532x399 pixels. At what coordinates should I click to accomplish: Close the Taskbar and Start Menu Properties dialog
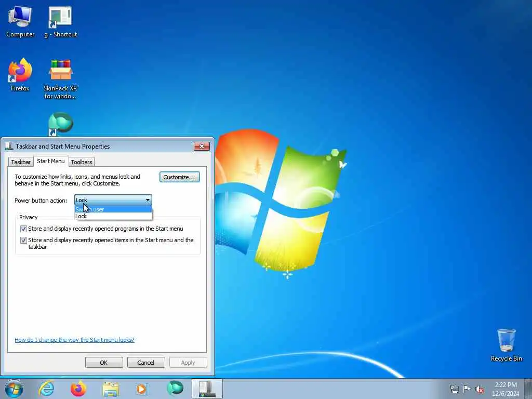click(202, 146)
